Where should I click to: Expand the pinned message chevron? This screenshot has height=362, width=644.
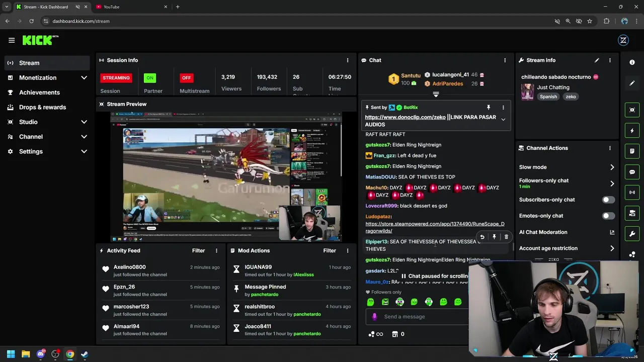click(503, 120)
